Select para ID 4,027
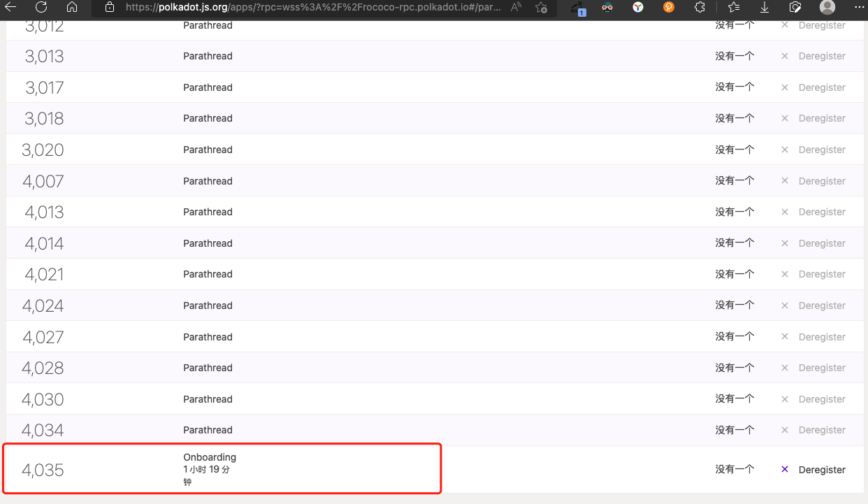The height and width of the screenshot is (504, 868). [43, 338]
